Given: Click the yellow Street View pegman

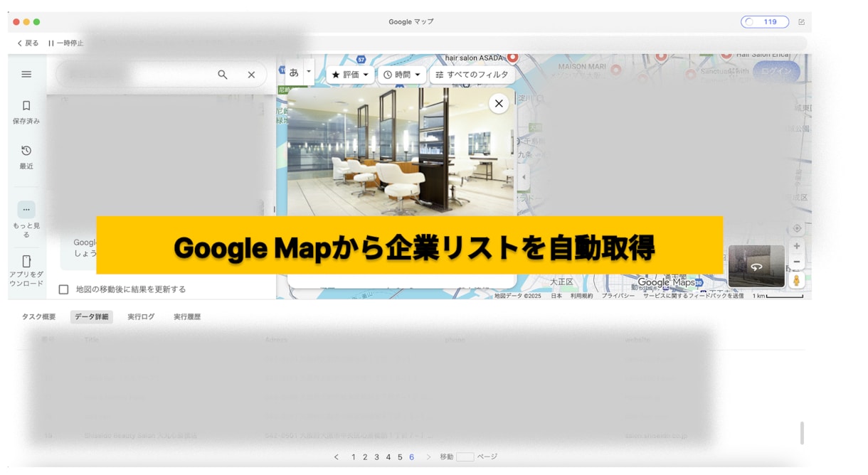Looking at the screenshot, I should pyautogui.click(x=797, y=280).
